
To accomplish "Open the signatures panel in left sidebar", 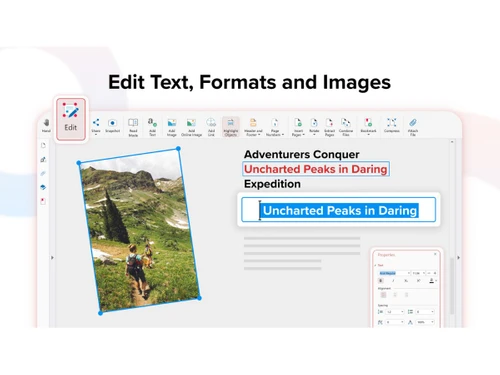I will pyautogui.click(x=43, y=160).
